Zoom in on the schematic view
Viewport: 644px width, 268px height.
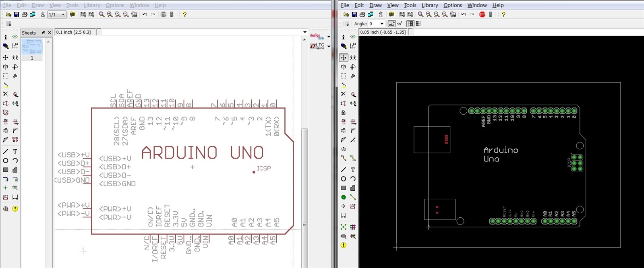[x=110, y=14]
